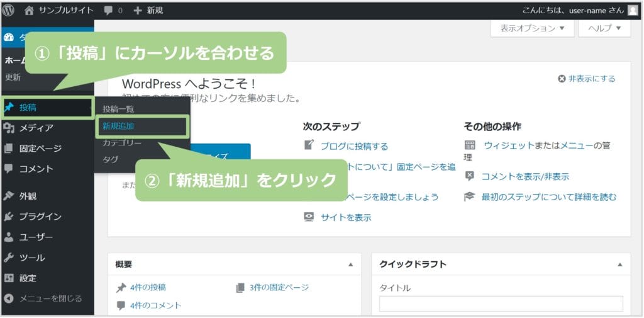Click the WordPress logo icon
This screenshot has width=644, height=318.
[x=8, y=11]
